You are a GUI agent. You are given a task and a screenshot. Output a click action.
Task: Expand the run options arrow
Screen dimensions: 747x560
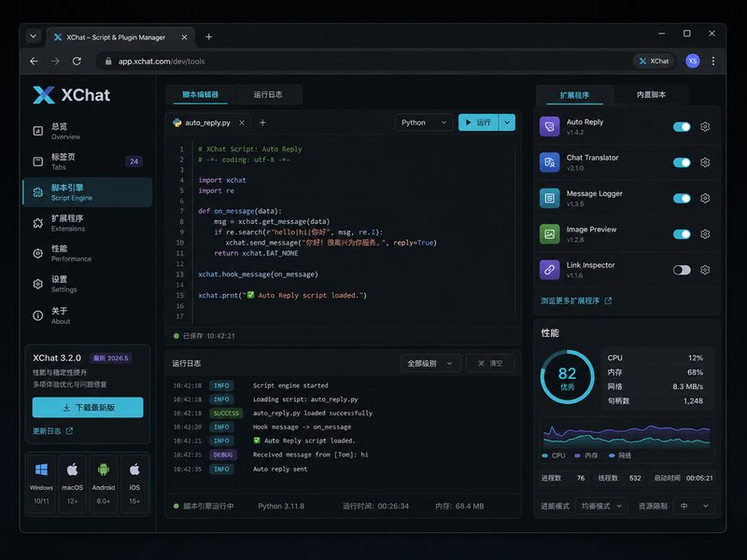click(507, 122)
